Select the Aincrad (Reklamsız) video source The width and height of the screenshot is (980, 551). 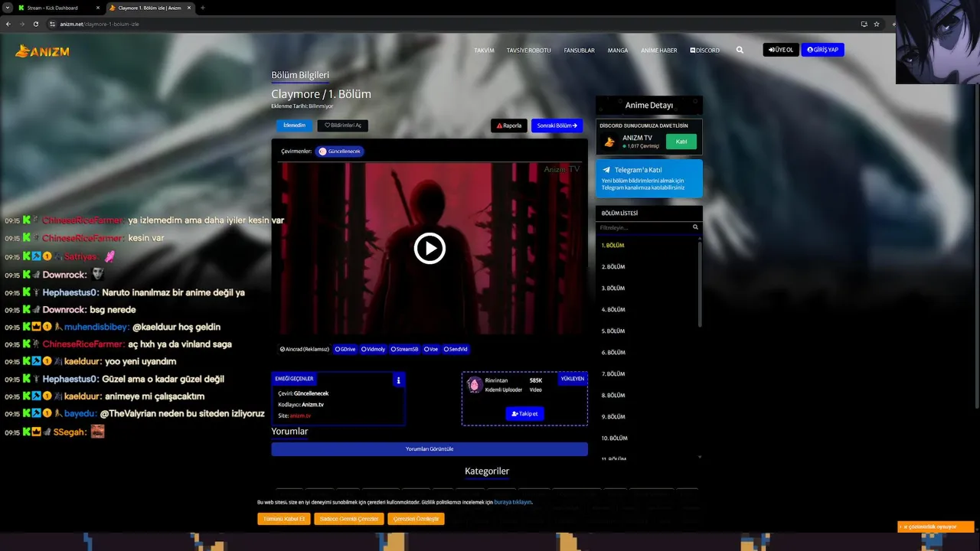tap(305, 349)
